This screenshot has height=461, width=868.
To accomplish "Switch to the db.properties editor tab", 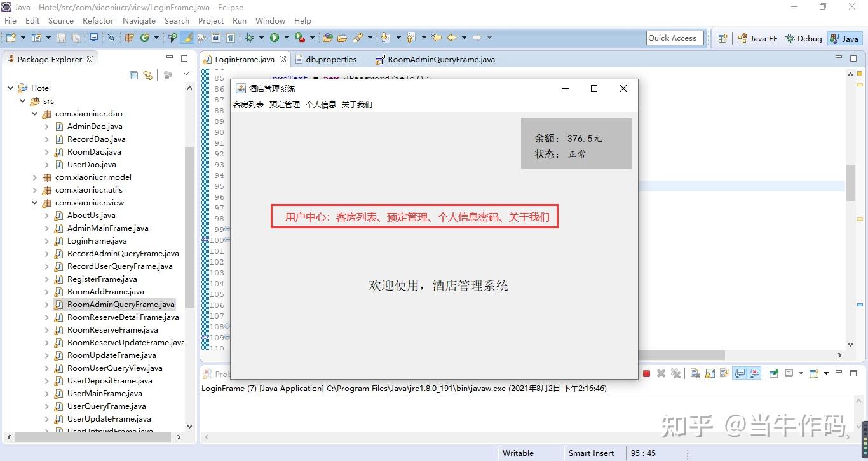I will pos(331,59).
